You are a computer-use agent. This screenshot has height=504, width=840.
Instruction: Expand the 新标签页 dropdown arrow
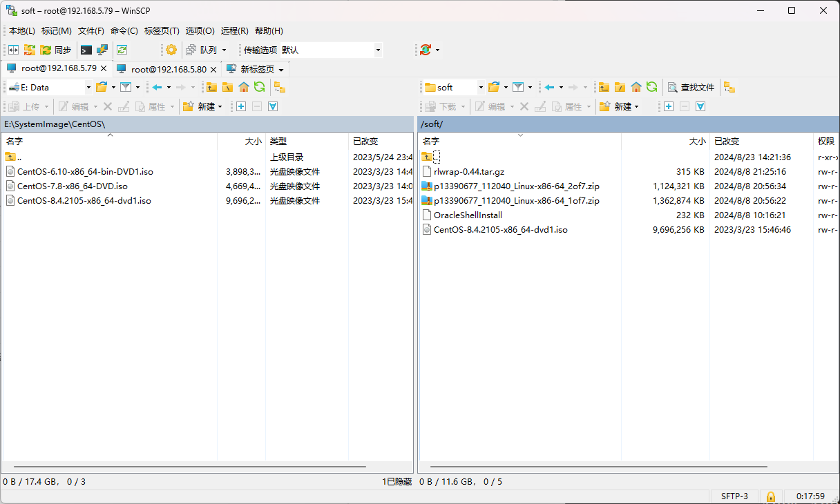[281, 70]
